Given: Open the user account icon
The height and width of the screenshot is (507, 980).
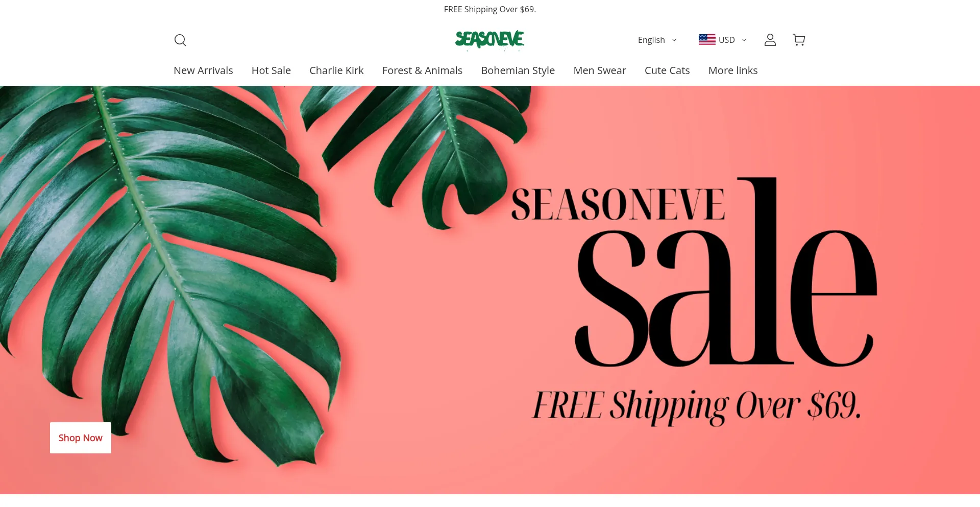Looking at the screenshot, I should click(770, 40).
